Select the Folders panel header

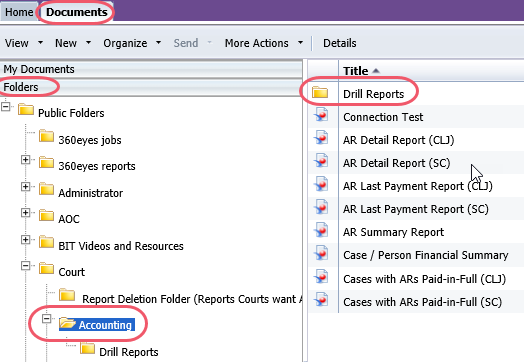(x=151, y=87)
